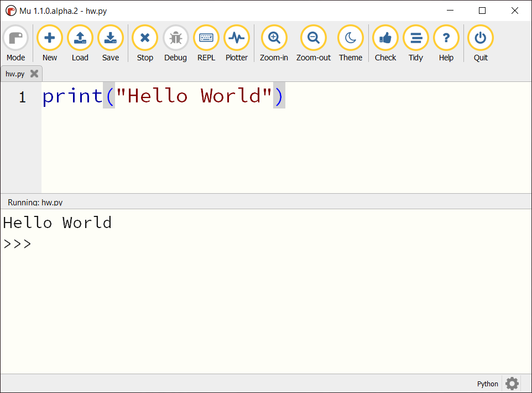Open Help documentation
532x393 pixels.
(446, 43)
